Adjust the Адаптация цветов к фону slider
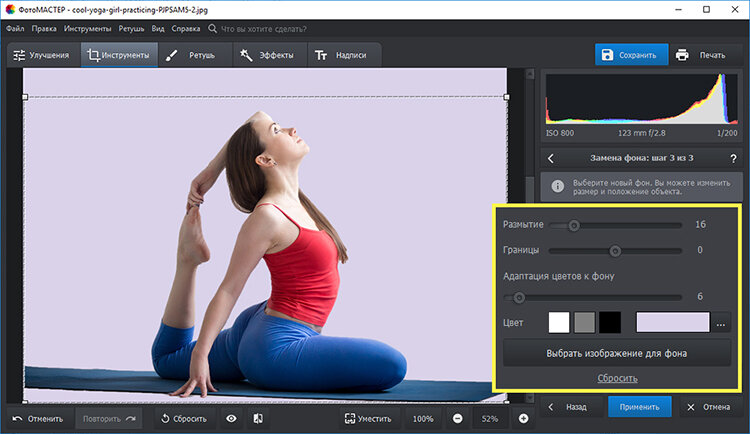This screenshot has height=434, width=750. [519, 298]
